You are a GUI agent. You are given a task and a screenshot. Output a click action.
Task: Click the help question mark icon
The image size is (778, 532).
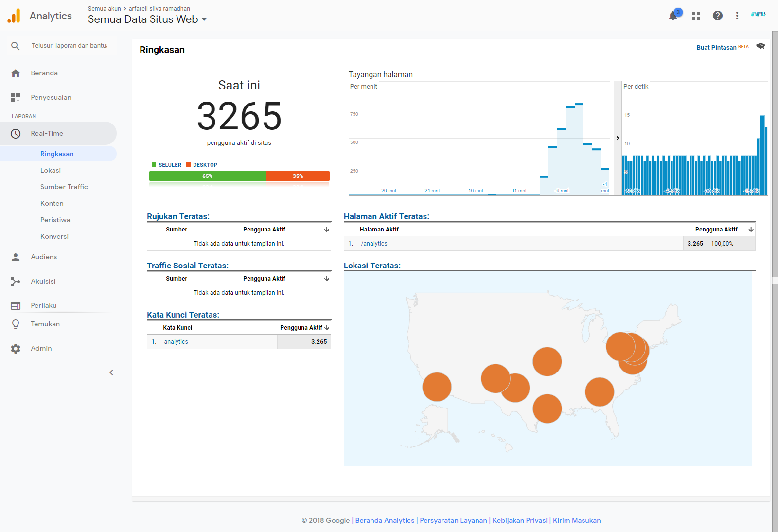[718, 16]
